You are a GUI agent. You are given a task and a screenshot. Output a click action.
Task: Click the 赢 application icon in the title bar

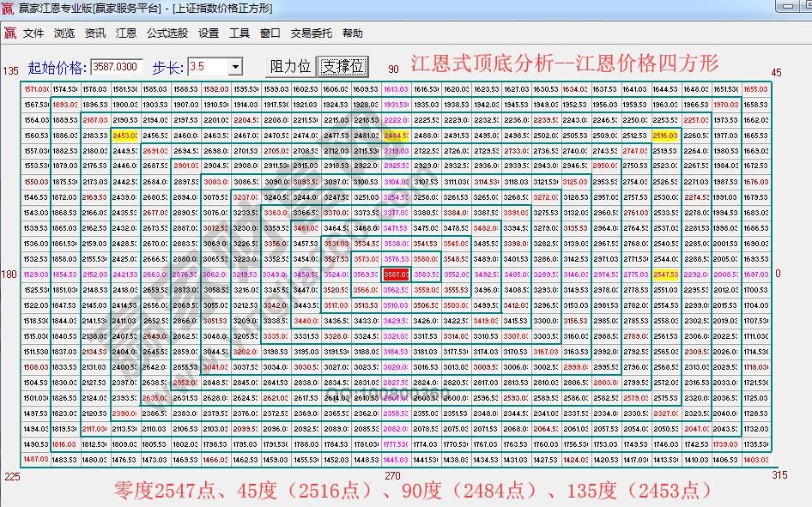pyautogui.click(x=9, y=9)
